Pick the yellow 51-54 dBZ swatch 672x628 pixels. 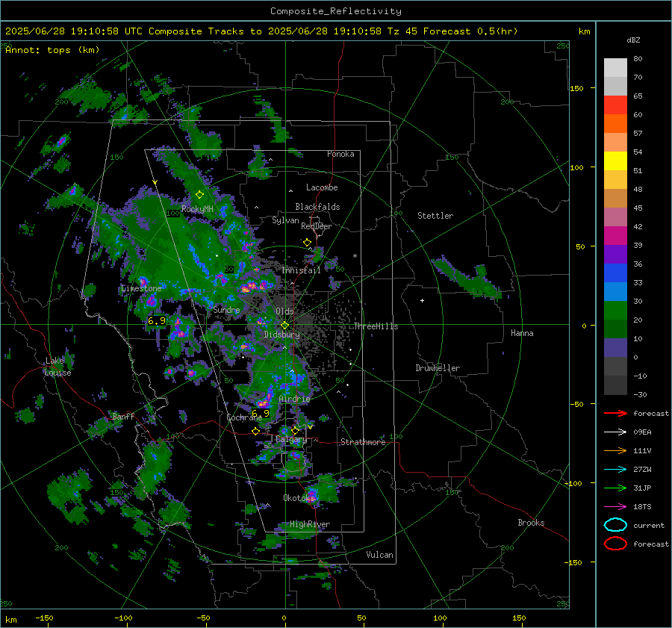(615, 161)
